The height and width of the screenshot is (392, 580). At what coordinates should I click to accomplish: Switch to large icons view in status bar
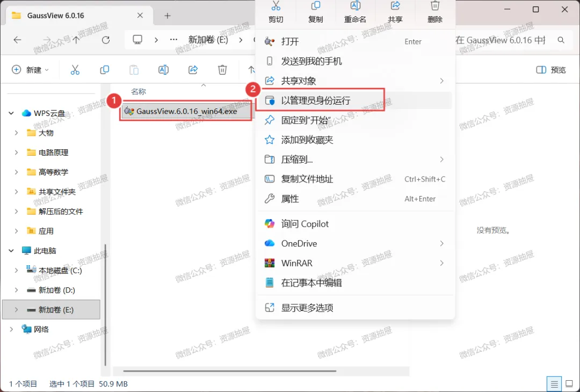pyautogui.click(x=569, y=384)
